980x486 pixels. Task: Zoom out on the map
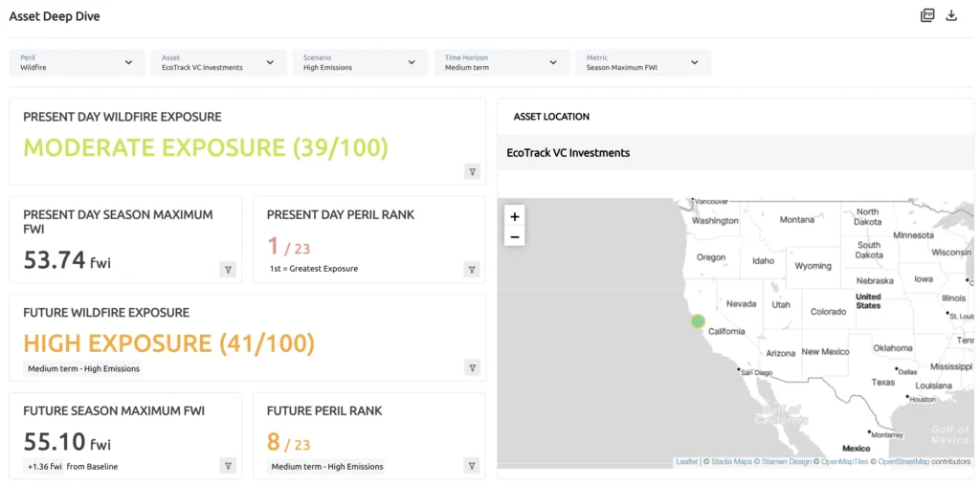pos(515,236)
